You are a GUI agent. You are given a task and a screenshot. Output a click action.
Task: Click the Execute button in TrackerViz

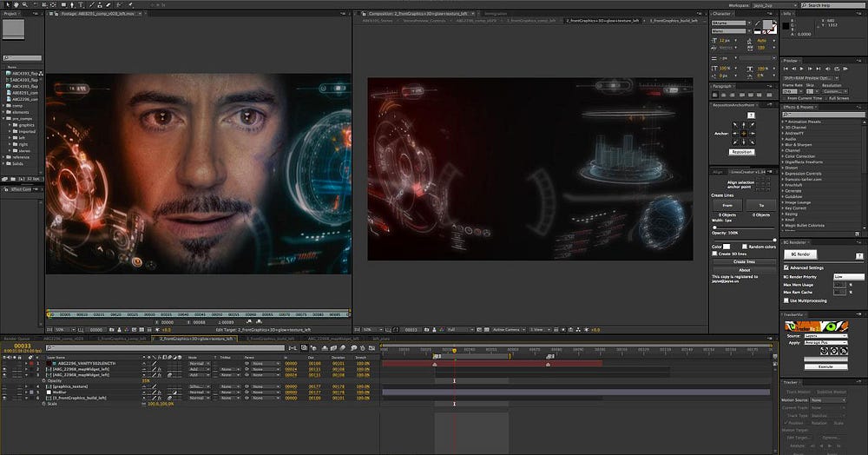[826, 366]
